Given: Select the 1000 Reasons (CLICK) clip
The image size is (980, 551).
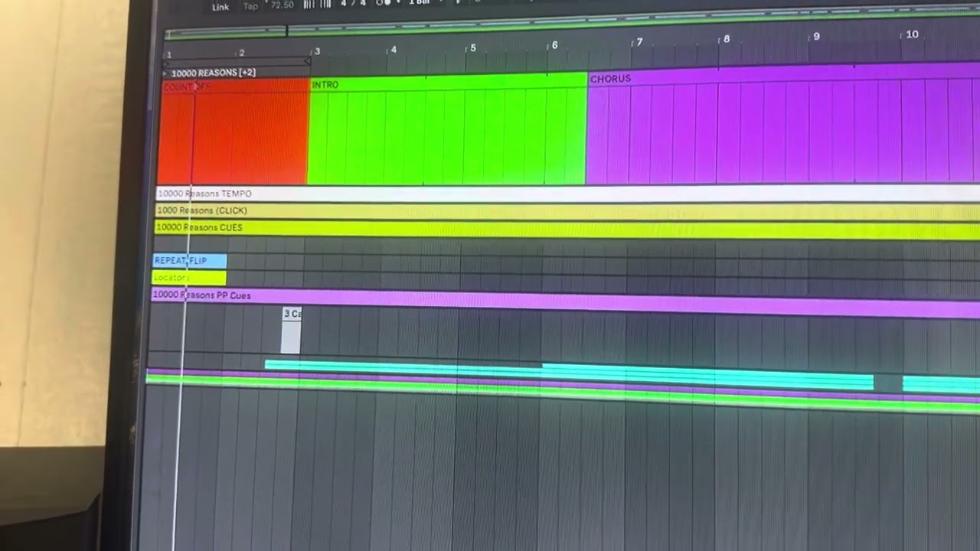Looking at the screenshot, I should click(x=536, y=211).
